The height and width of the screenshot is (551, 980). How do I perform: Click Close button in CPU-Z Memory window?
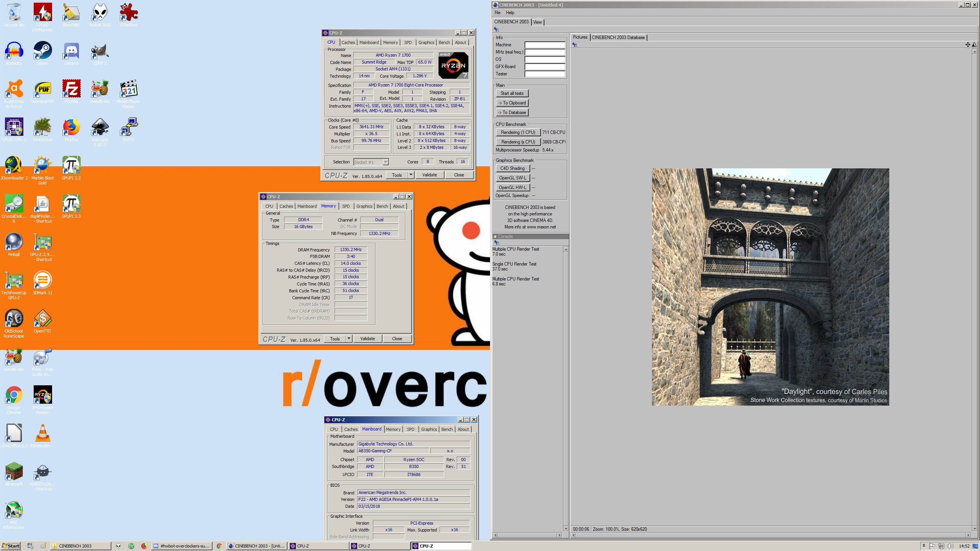[x=397, y=339]
